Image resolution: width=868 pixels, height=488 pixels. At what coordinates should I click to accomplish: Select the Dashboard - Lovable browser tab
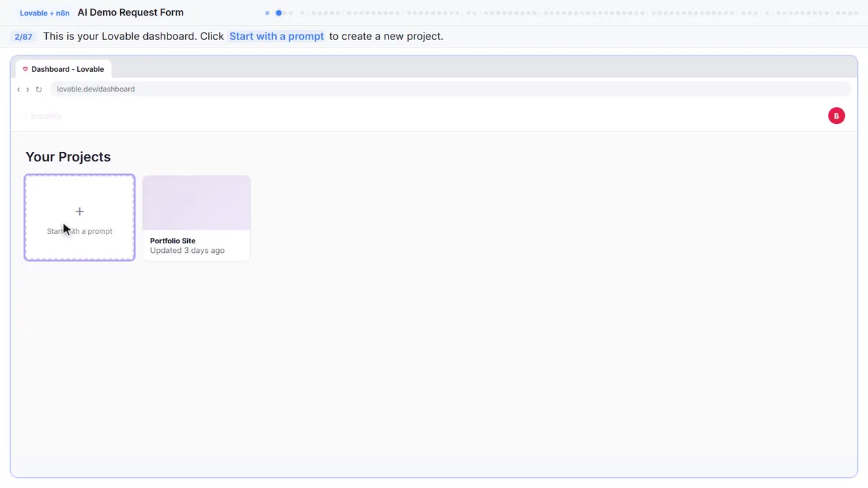point(64,69)
